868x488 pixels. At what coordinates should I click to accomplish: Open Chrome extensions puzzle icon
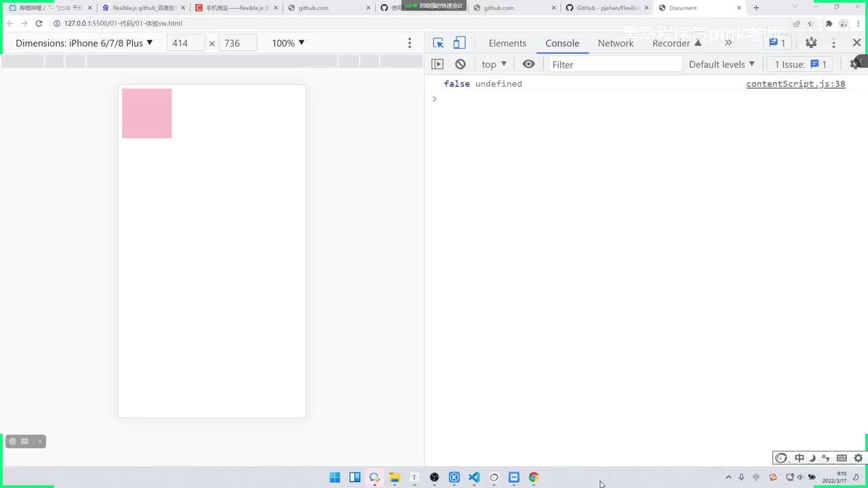pyautogui.click(x=829, y=24)
